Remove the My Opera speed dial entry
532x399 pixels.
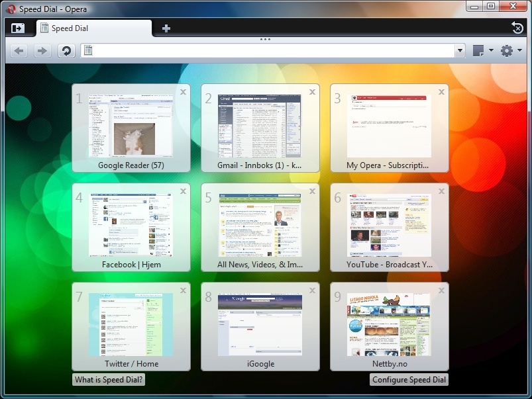click(441, 92)
